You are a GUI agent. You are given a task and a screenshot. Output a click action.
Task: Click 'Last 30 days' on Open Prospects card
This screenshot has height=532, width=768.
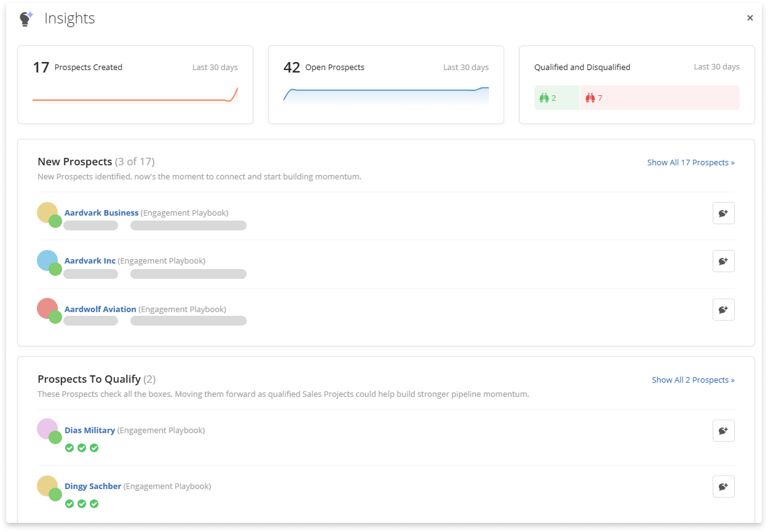tap(466, 67)
